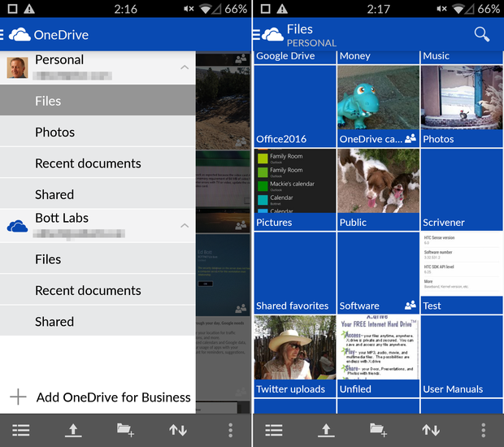The height and width of the screenshot is (447, 504).
Task: Open the Shared favorites folder tile
Action: click(295, 273)
